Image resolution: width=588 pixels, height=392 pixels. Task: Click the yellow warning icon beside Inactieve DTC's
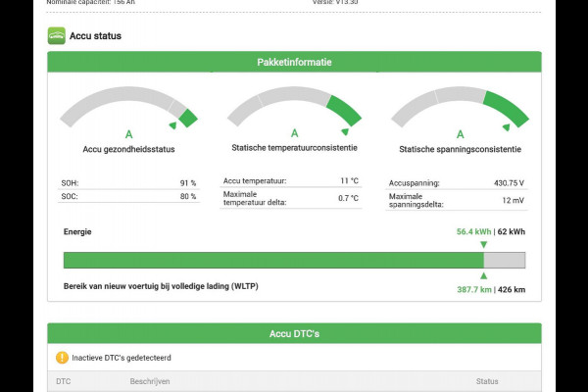pos(62,358)
